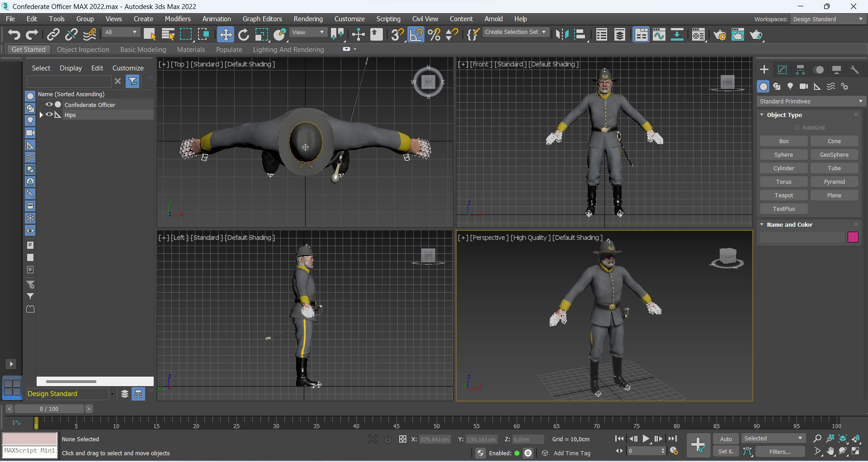The height and width of the screenshot is (462, 868).
Task: Select the Helpers category icon
Action: (x=817, y=86)
